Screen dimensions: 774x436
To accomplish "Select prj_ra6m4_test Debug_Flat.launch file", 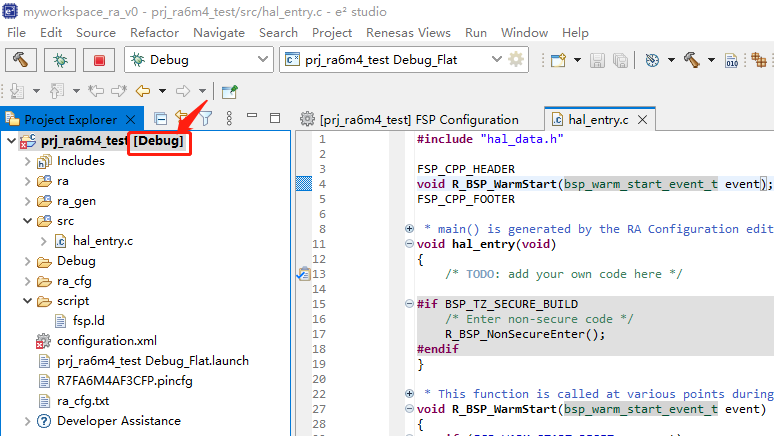I will 153,361.
